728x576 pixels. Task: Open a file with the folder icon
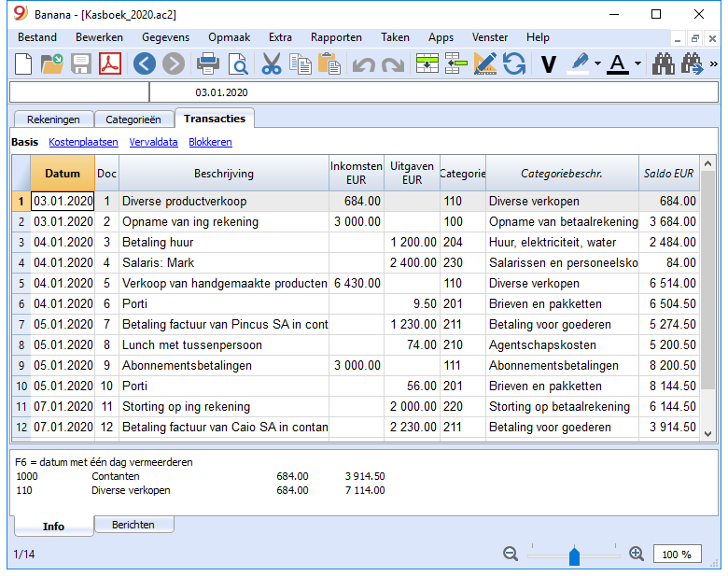52,63
